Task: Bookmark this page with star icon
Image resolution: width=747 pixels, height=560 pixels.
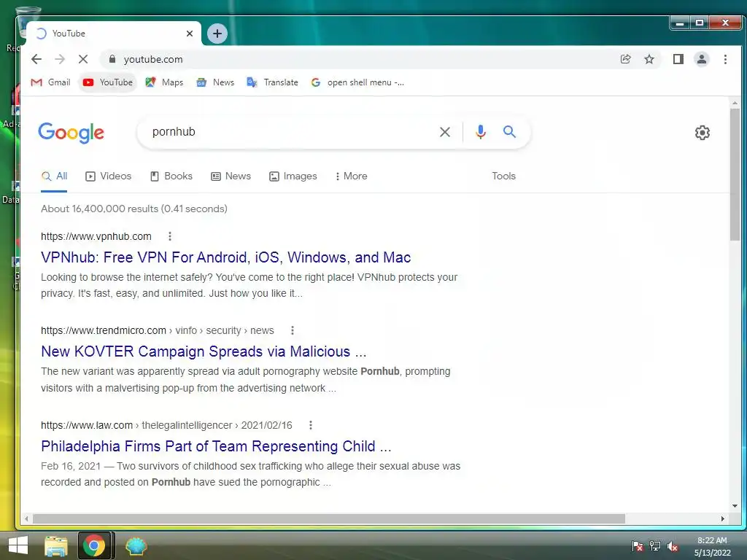Action: pyautogui.click(x=649, y=59)
